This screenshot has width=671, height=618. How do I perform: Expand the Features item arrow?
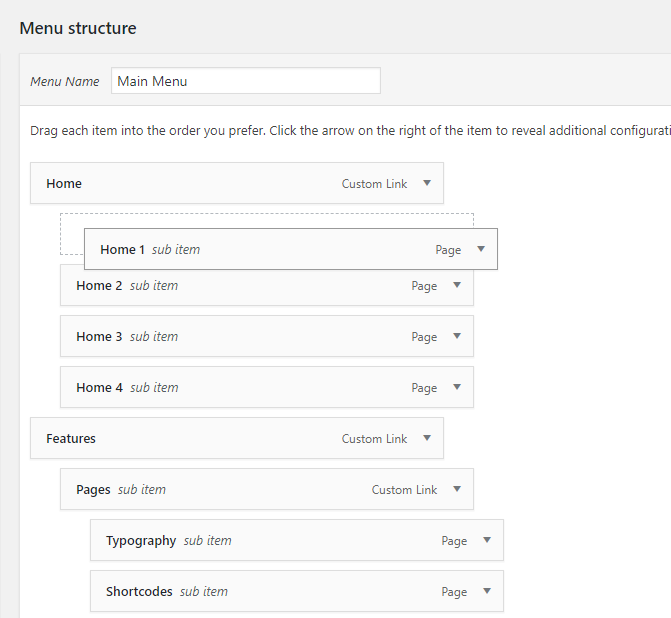point(427,439)
